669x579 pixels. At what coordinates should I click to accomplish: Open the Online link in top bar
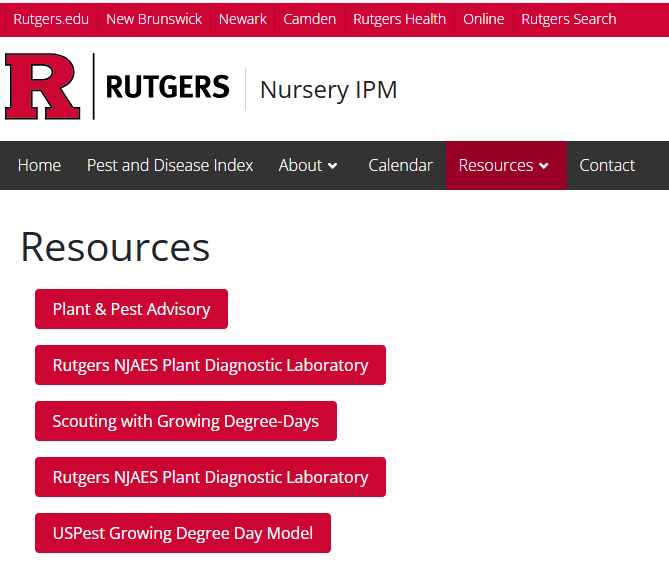(x=483, y=19)
